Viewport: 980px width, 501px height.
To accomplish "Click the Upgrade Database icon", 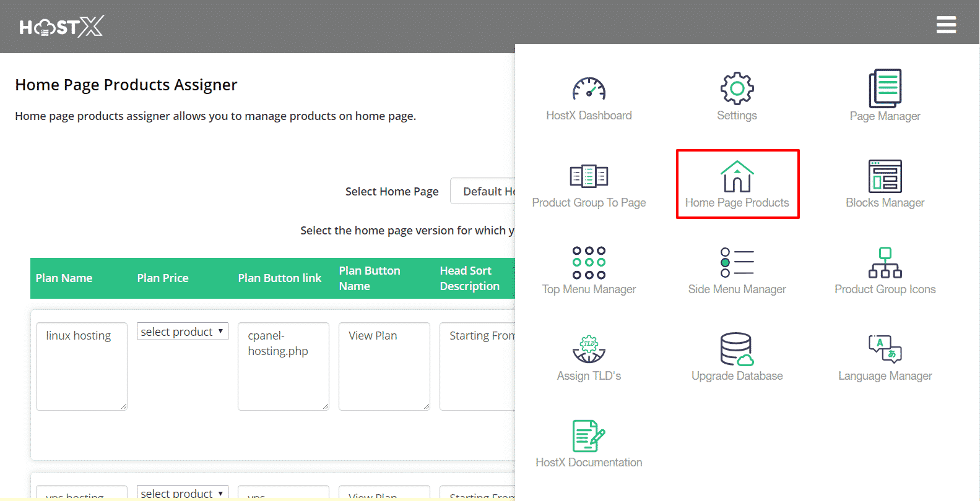I will point(737,349).
